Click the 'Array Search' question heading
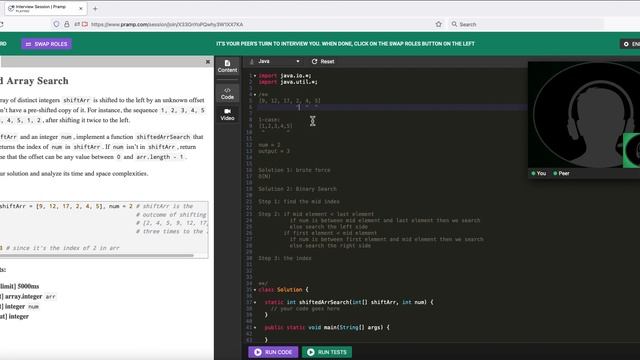Image resolution: width=640 pixels, height=360 pixels. [34, 81]
